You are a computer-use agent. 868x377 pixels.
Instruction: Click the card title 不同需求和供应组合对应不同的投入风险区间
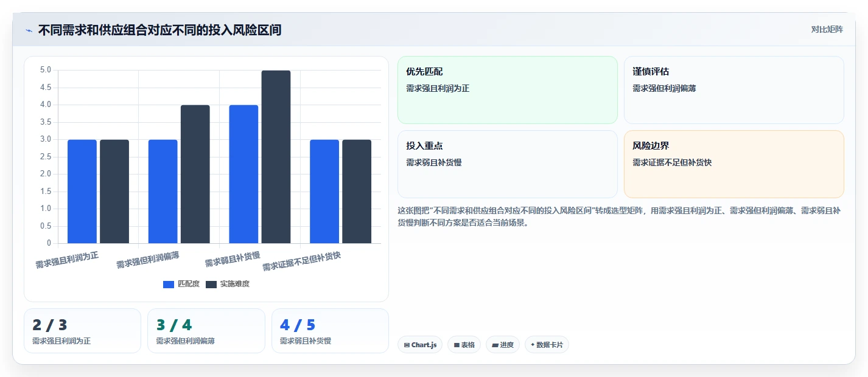159,30
